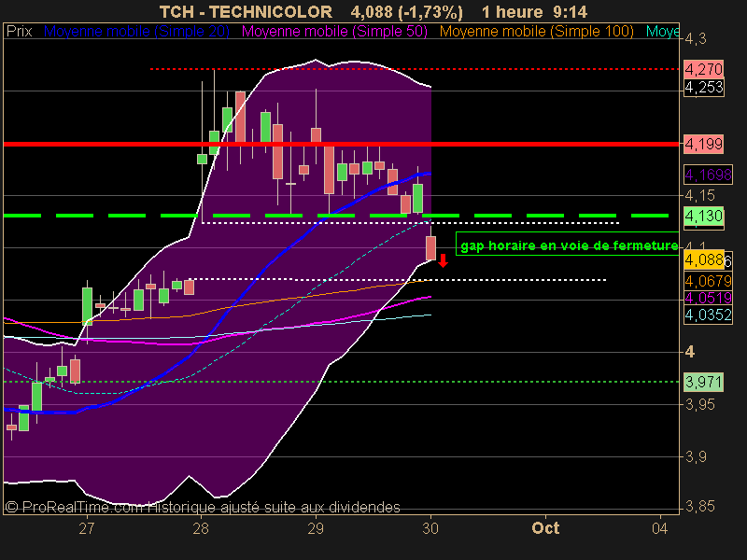This screenshot has height=560, width=747.
Task: Click the "4,15" price axis label
Action: point(699,195)
